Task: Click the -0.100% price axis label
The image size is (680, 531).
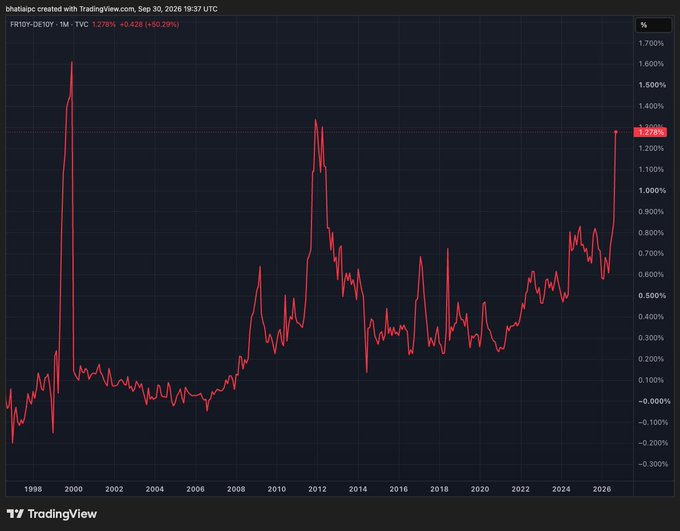Action: click(x=653, y=422)
